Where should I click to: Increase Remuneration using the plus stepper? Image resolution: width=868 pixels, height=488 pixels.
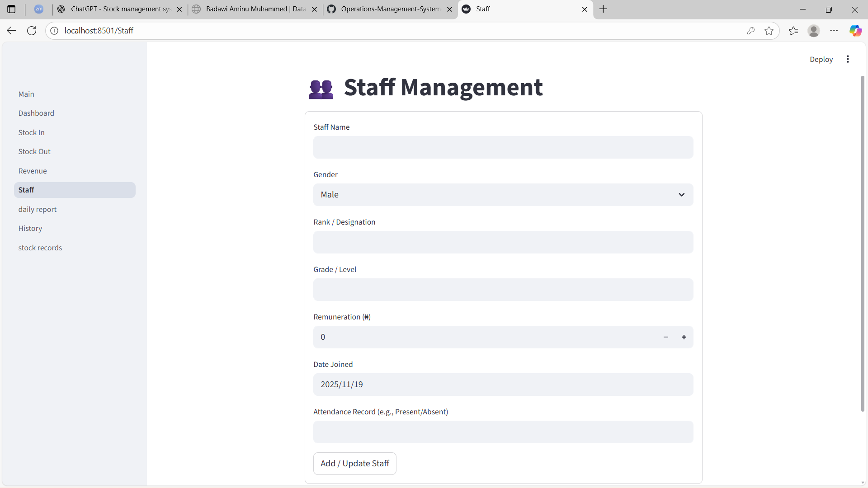(x=684, y=337)
